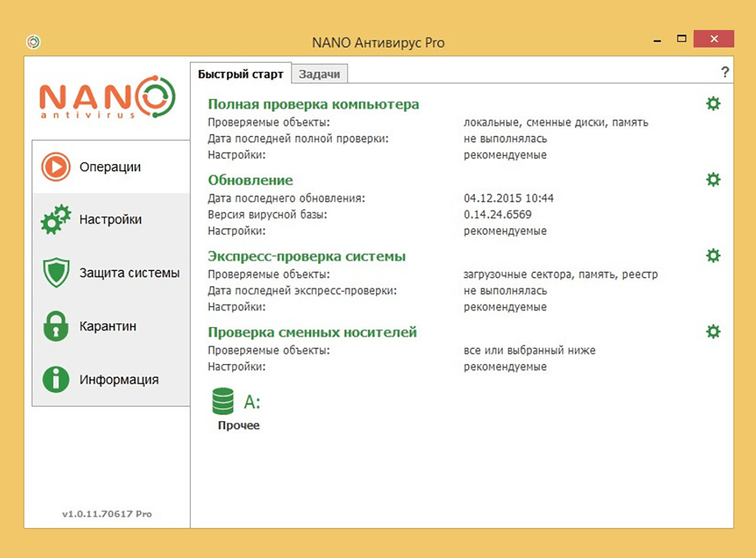This screenshot has width=756, height=558.
Task: Open the Настройки gears icon in sidebar
Action: pos(56,219)
